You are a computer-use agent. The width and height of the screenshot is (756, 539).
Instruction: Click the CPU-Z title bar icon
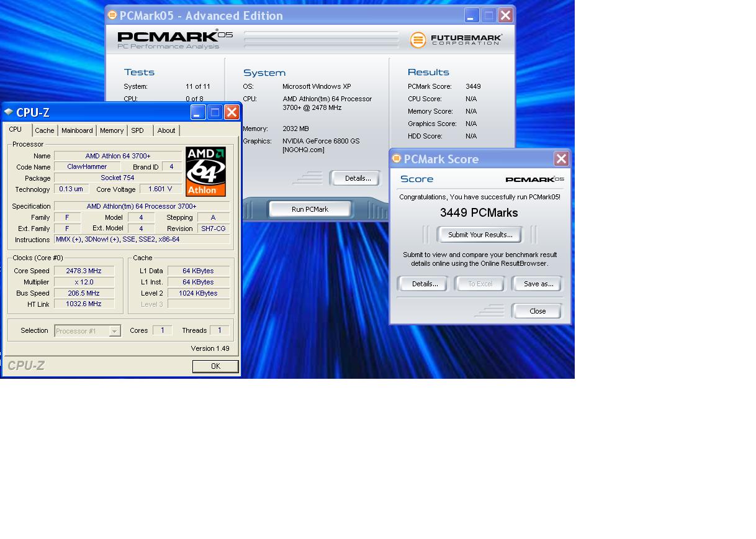coord(9,112)
